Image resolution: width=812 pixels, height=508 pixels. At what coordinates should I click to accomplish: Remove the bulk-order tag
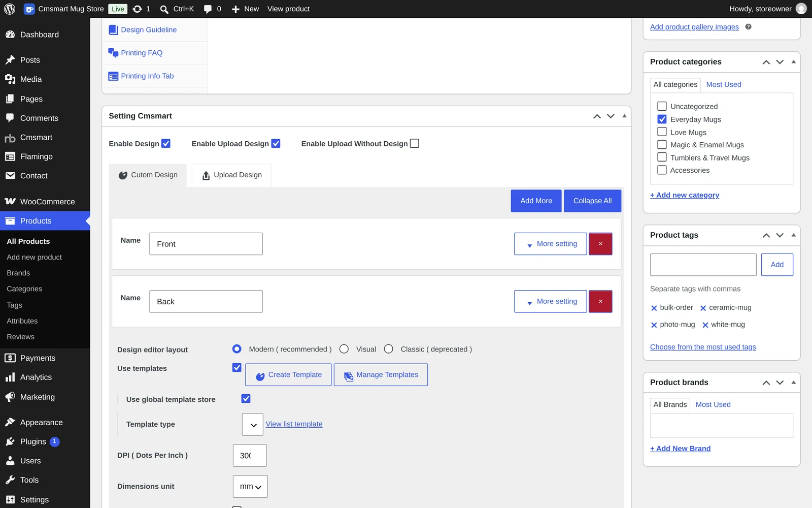(x=654, y=308)
